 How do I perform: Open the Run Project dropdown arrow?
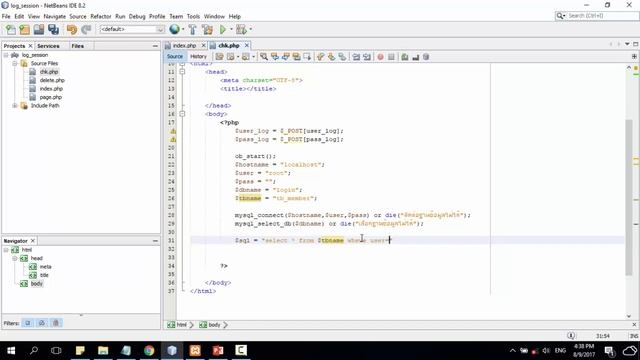pyautogui.click(x=231, y=29)
